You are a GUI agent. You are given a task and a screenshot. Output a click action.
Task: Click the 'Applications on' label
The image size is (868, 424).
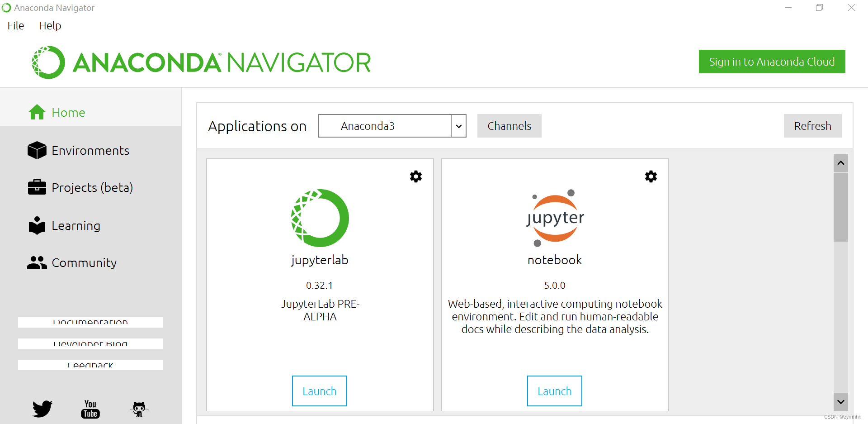[x=257, y=126]
